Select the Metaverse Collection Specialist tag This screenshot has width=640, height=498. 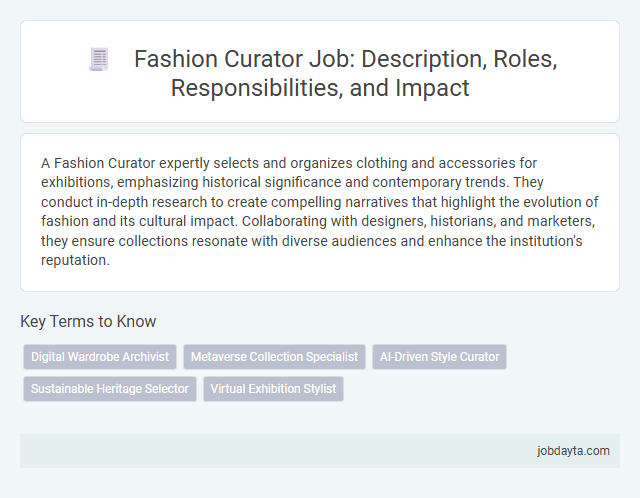274,357
